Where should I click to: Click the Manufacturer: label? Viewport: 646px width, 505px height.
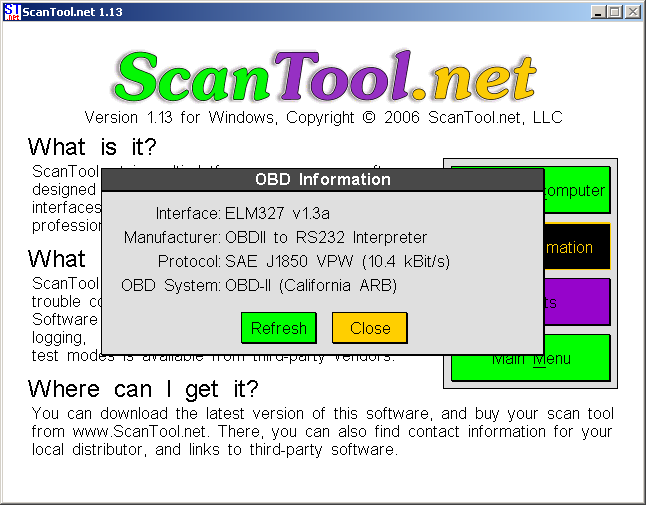[173, 237]
